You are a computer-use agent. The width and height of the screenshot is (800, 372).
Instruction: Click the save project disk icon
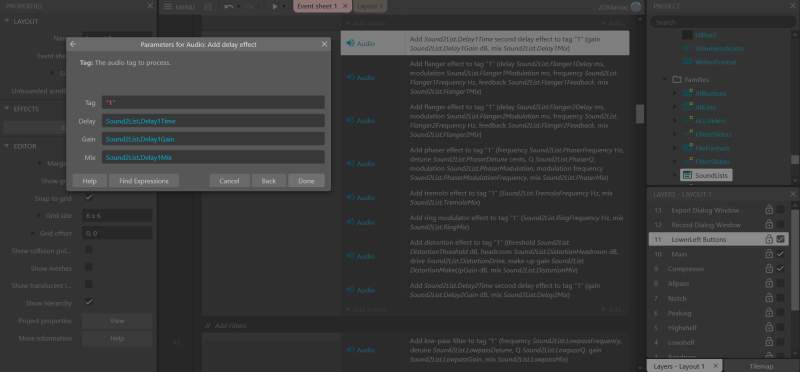[208, 7]
